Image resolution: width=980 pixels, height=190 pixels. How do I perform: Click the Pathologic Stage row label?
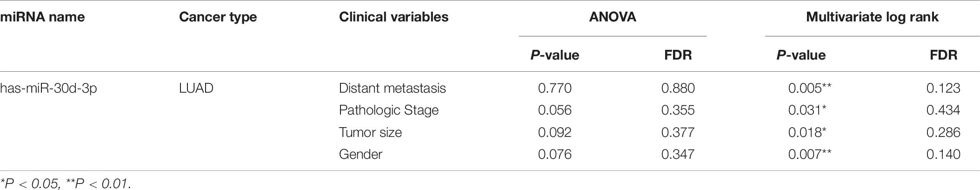click(x=389, y=110)
